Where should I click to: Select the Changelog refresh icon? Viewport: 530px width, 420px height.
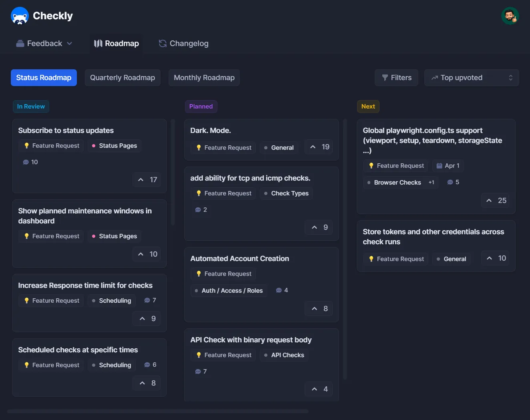pos(162,43)
